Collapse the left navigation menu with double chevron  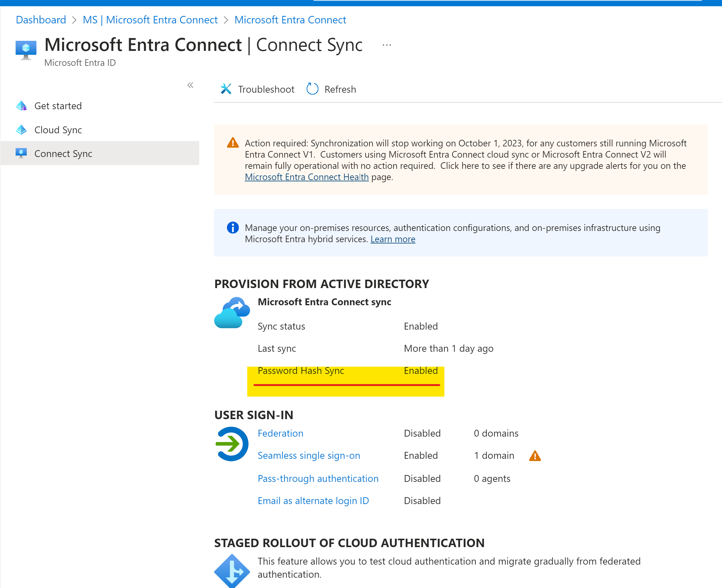pyautogui.click(x=190, y=85)
